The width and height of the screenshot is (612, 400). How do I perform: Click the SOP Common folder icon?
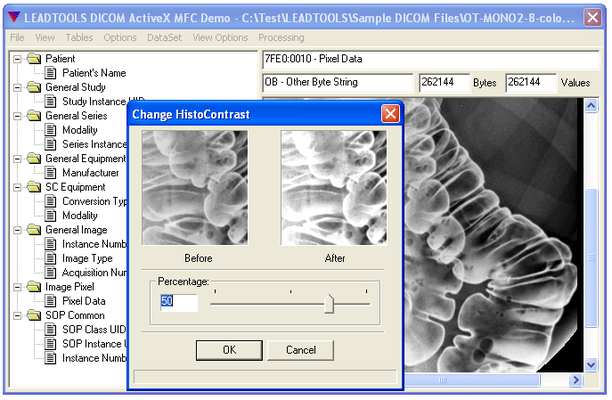34,316
